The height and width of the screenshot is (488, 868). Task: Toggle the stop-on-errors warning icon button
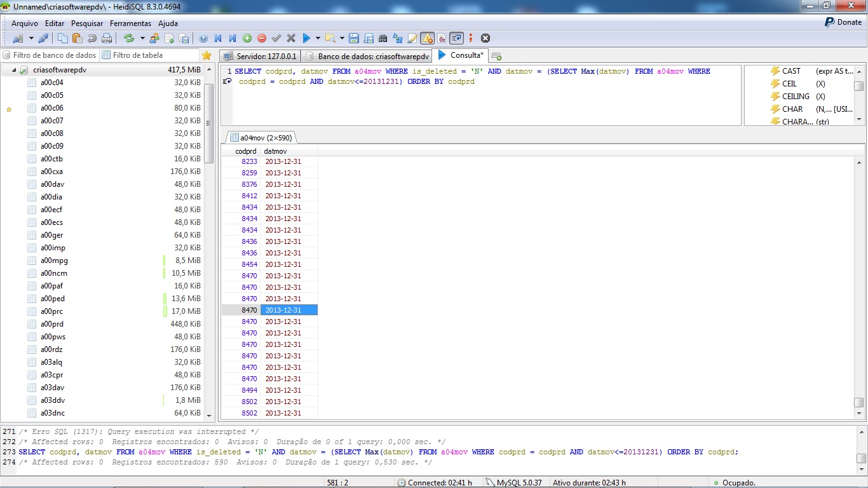tap(427, 38)
